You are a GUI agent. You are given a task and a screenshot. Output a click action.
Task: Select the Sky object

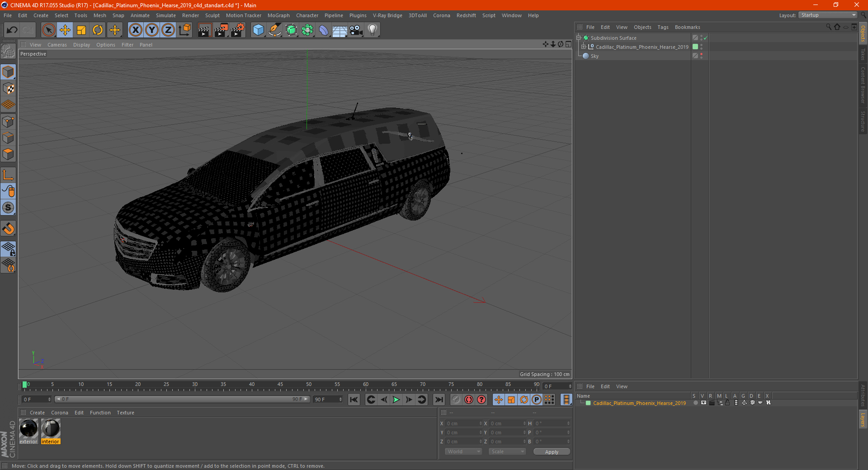tap(594, 56)
